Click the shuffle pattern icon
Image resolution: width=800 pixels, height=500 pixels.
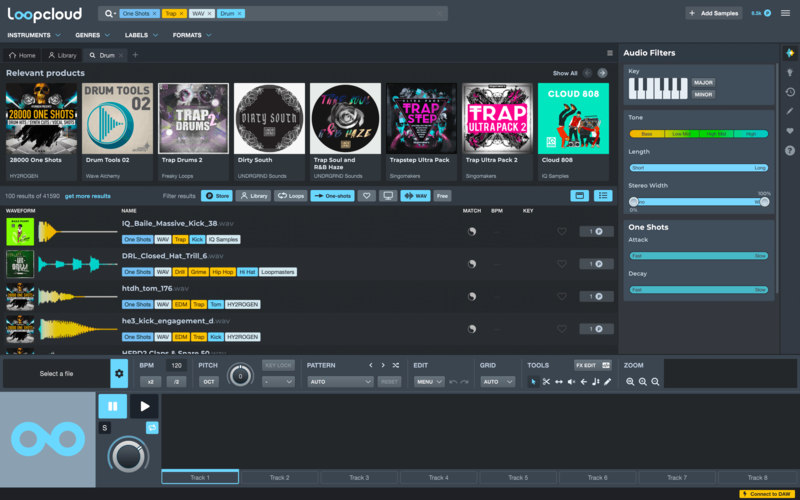click(x=396, y=366)
